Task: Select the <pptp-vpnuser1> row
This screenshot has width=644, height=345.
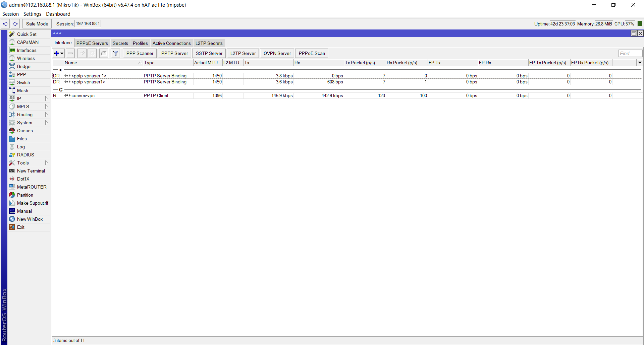Action: (347, 82)
